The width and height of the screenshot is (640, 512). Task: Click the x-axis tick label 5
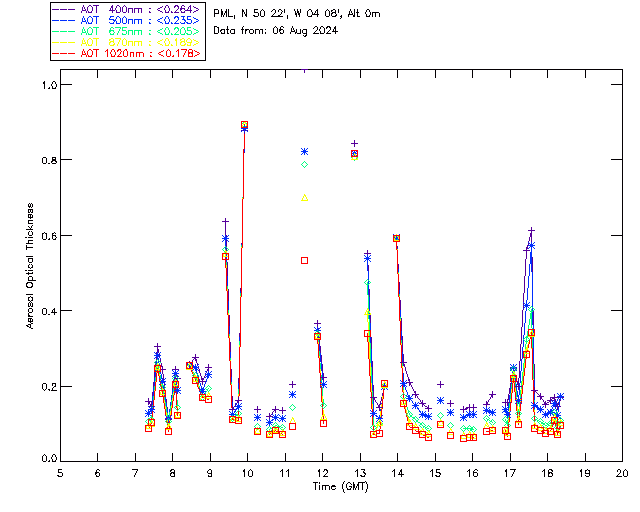[60, 473]
